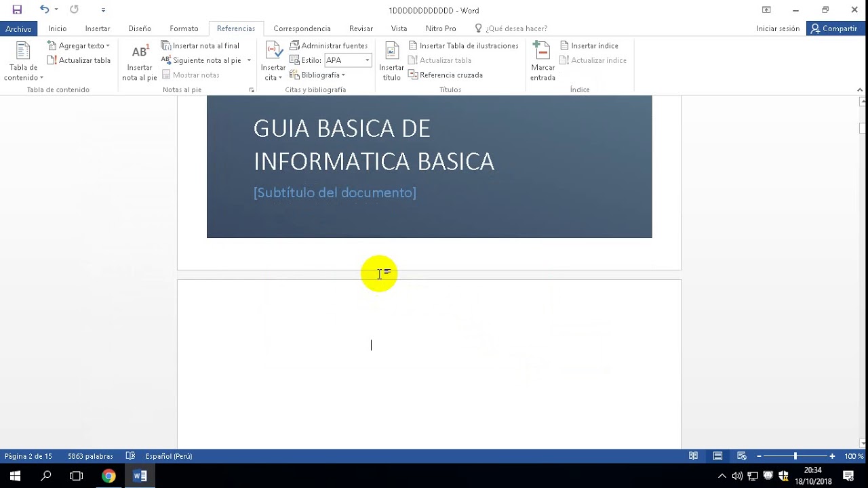The height and width of the screenshot is (488, 868).
Task: Open Administrar fuentes
Action: (x=329, y=45)
